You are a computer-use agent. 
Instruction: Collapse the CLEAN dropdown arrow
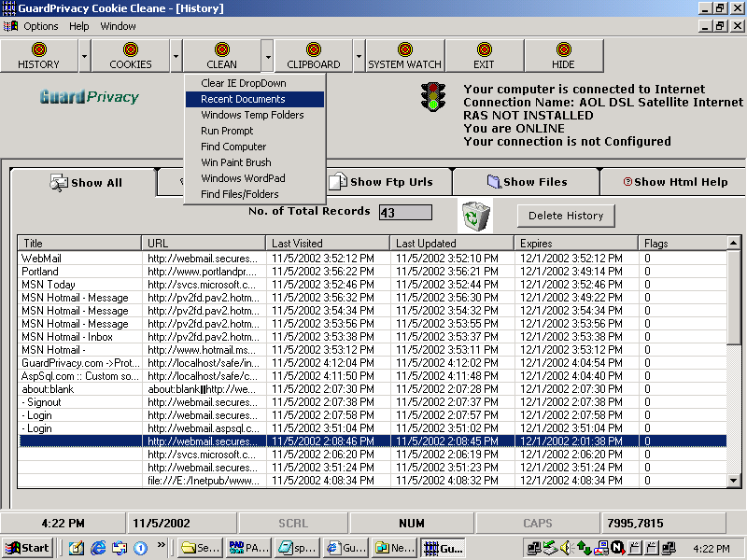(267, 56)
